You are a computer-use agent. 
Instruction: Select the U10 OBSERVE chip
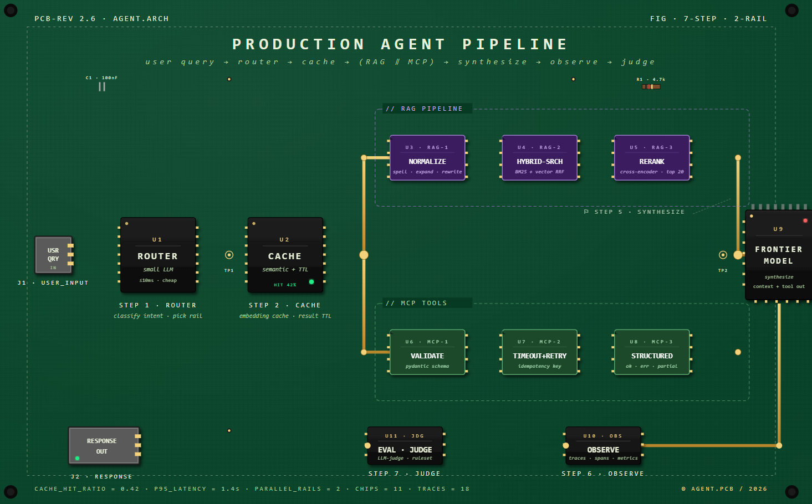pyautogui.click(x=603, y=445)
